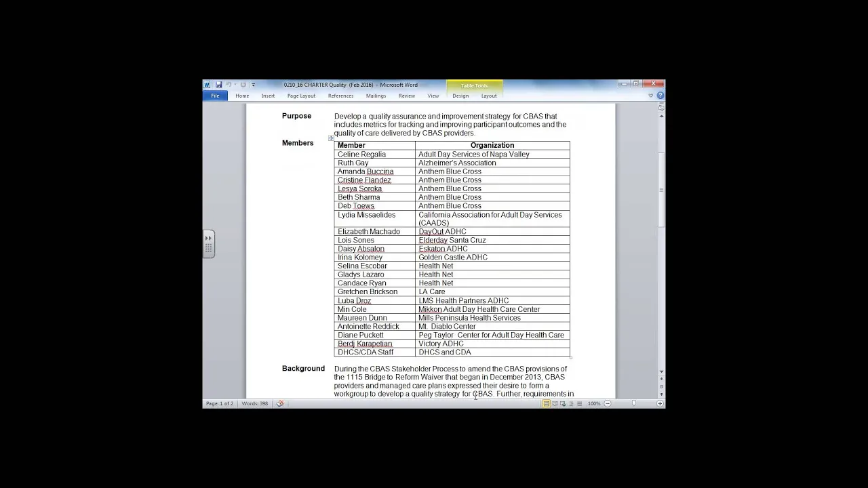Expand the ribbon with the chevron icon
Image resolution: width=868 pixels, height=488 pixels.
651,96
